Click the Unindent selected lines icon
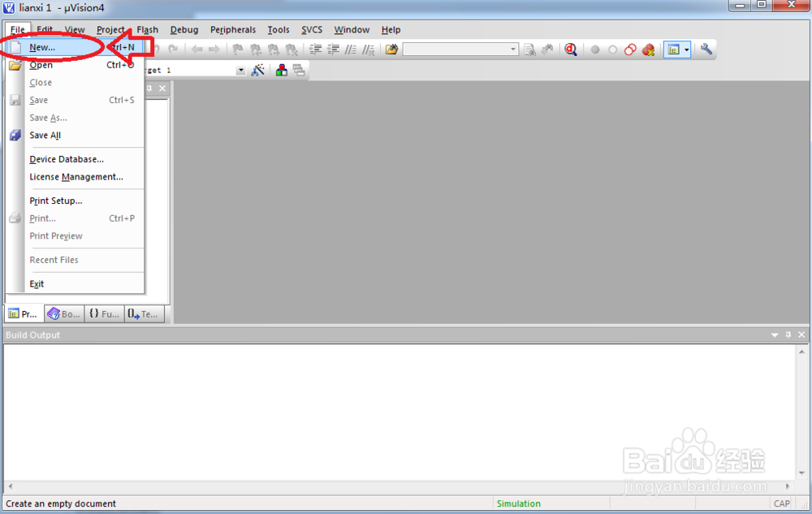 coord(333,50)
